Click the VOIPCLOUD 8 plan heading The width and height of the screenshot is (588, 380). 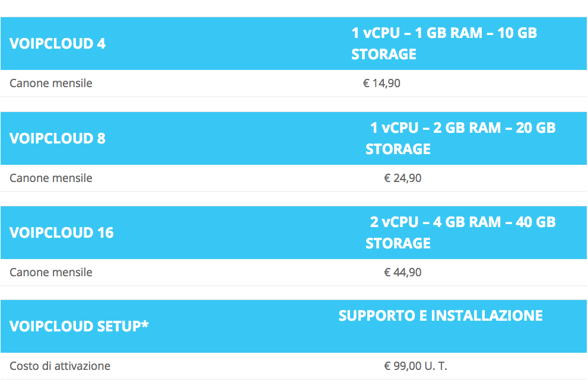(x=58, y=139)
